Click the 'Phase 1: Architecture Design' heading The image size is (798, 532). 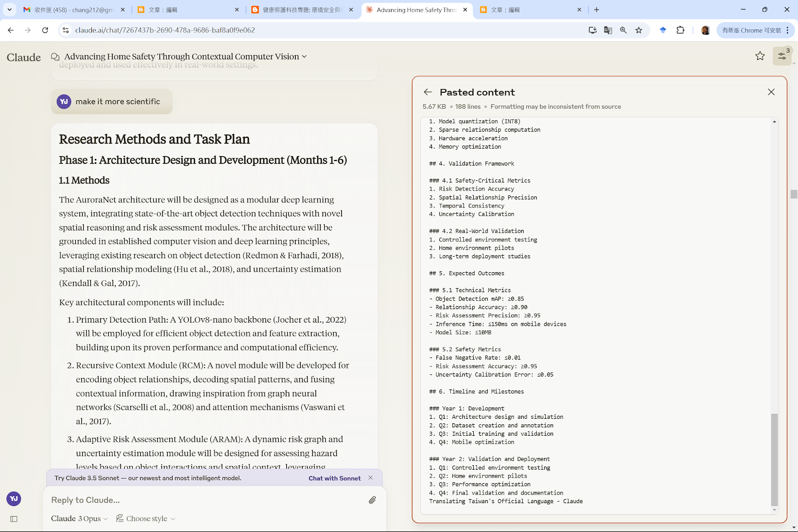click(x=203, y=160)
